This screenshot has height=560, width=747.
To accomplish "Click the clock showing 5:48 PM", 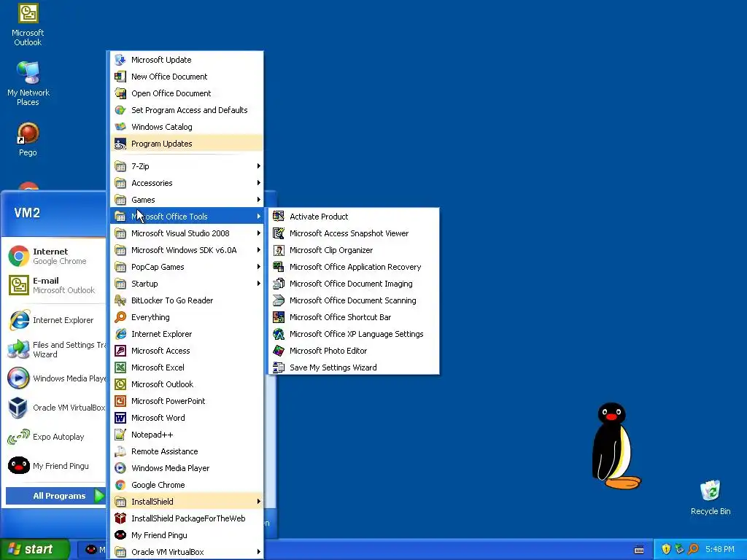I will click(720, 549).
